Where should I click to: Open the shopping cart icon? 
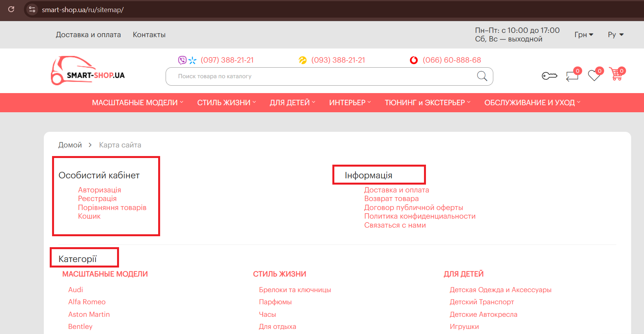616,74
